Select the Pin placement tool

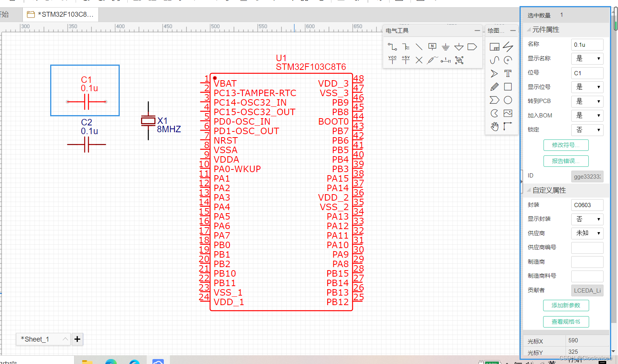(x=446, y=60)
